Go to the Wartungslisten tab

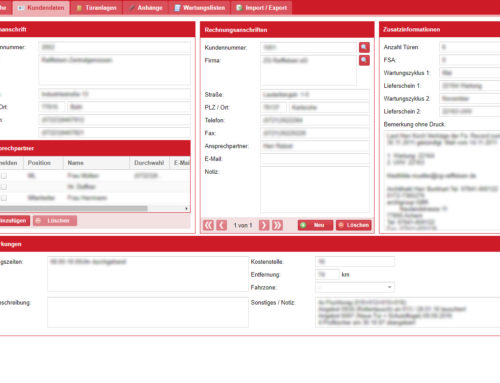coord(200,8)
